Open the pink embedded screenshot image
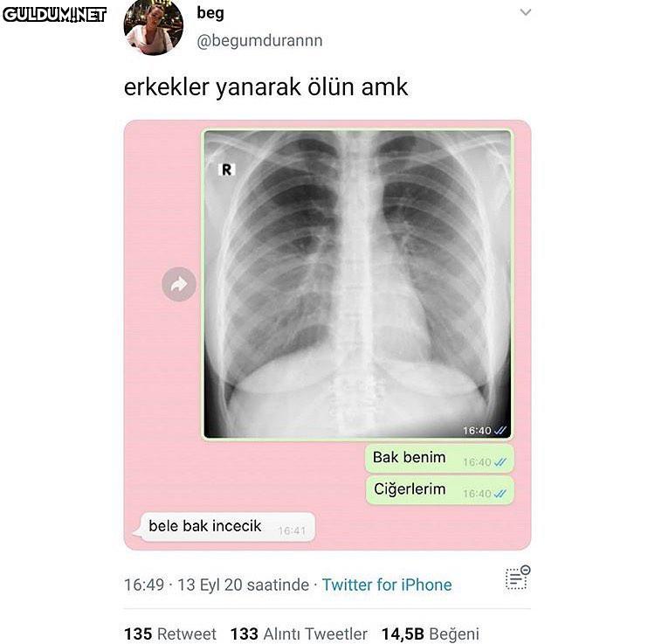 (327, 335)
